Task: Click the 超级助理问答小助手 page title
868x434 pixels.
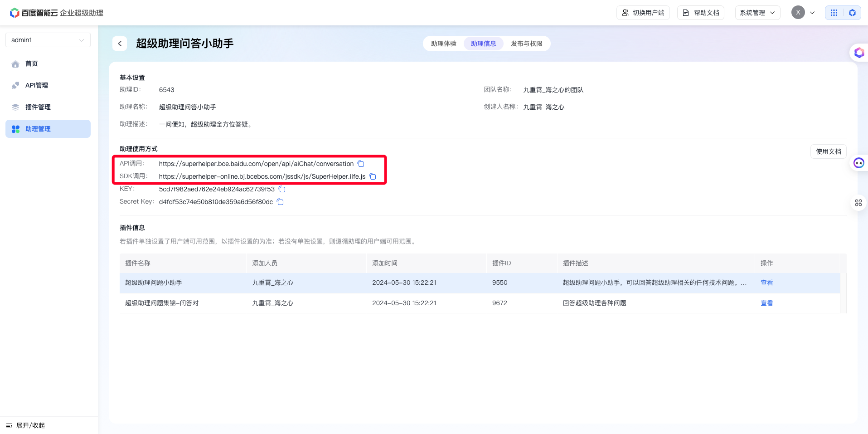Action: coord(185,44)
